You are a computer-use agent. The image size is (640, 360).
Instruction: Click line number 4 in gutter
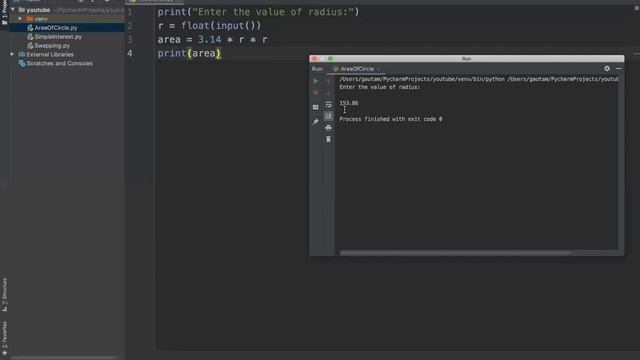[x=129, y=53]
